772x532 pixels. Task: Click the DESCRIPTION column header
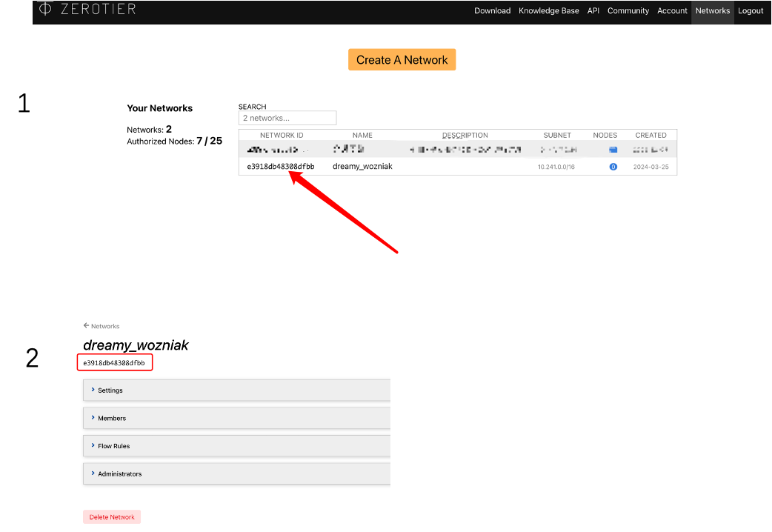465,135
